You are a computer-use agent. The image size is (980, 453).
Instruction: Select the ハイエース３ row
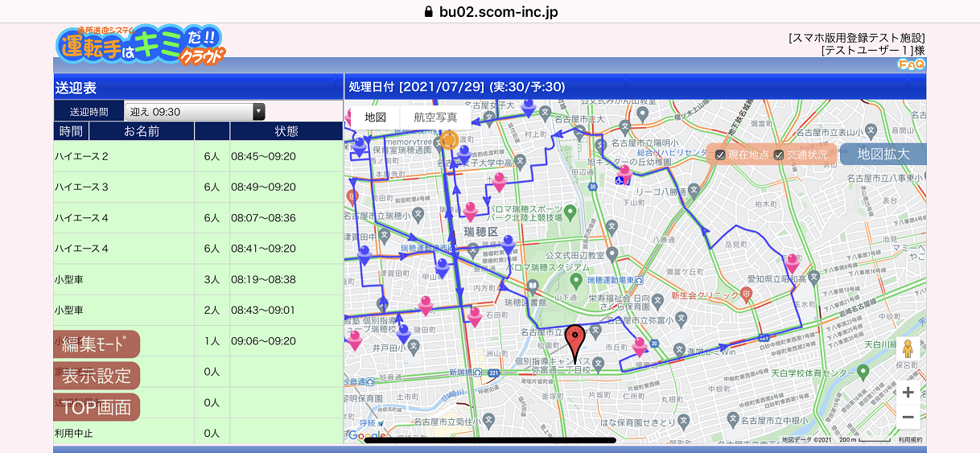(x=199, y=187)
